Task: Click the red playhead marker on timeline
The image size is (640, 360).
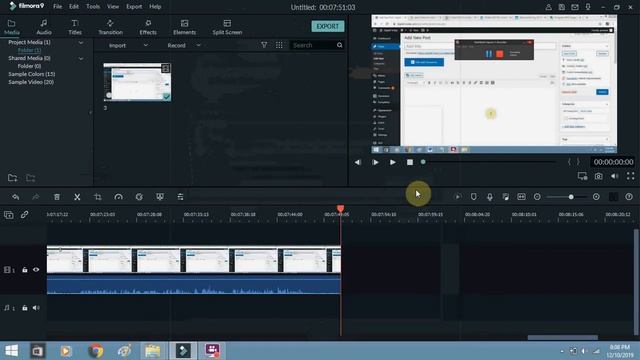Action: click(x=340, y=209)
